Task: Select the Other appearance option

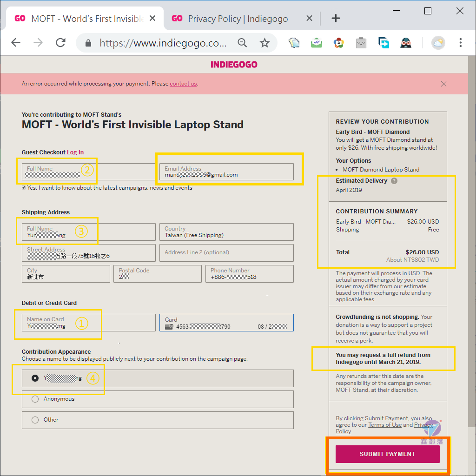Action: point(35,420)
